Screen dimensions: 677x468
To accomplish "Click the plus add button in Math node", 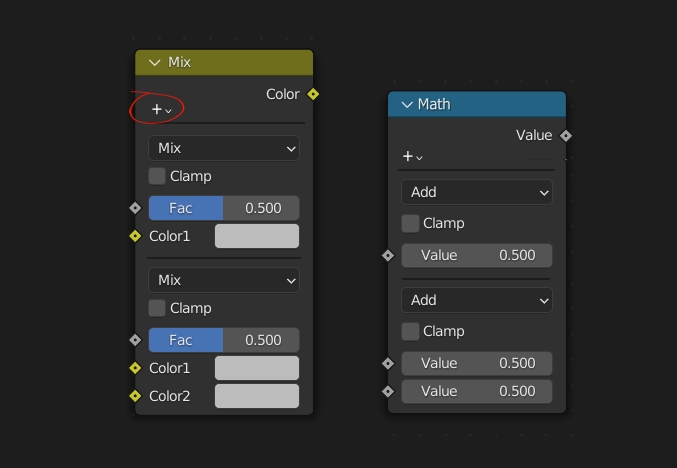I will click(412, 156).
